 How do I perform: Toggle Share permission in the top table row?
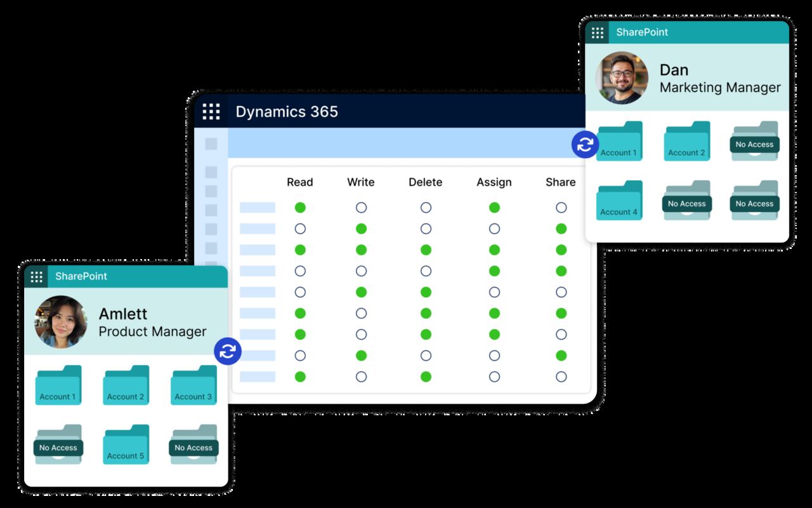tap(561, 208)
